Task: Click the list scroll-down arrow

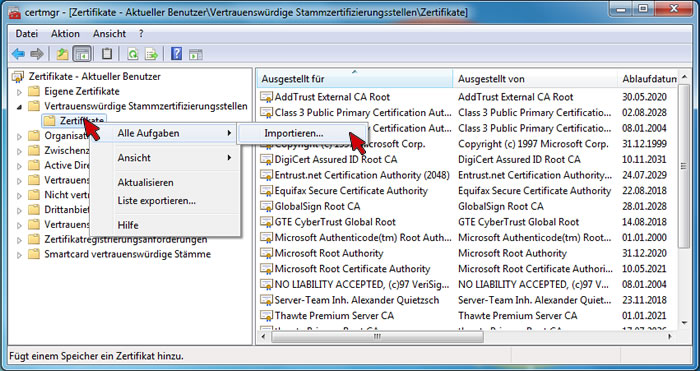Action: click(x=683, y=323)
